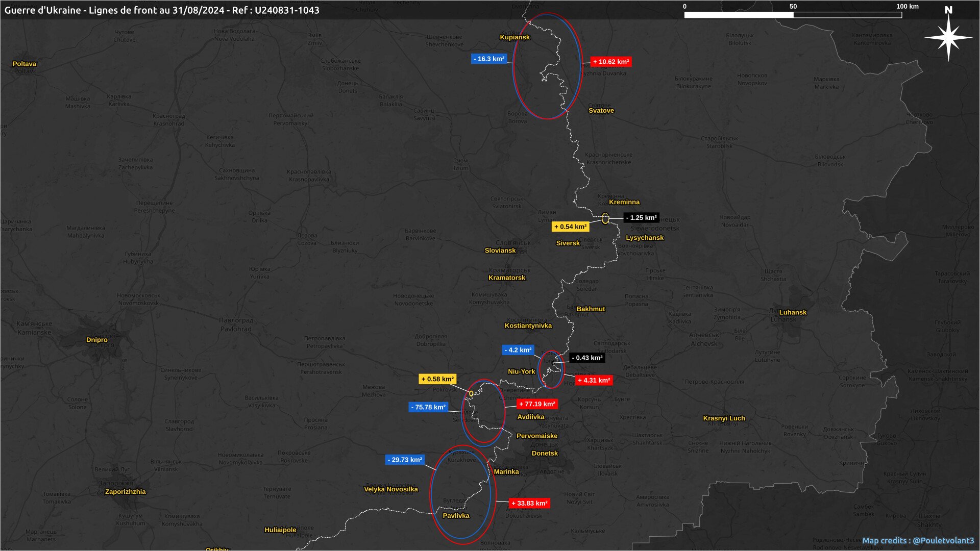Click the Starobilsk map label
The width and height of the screenshot is (980, 551).
(x=719, y=142)
